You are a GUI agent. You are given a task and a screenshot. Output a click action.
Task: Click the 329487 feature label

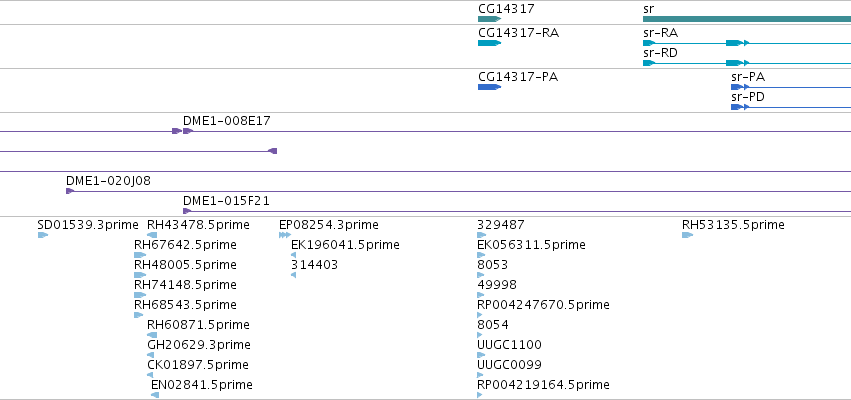[x=501, y=225]
